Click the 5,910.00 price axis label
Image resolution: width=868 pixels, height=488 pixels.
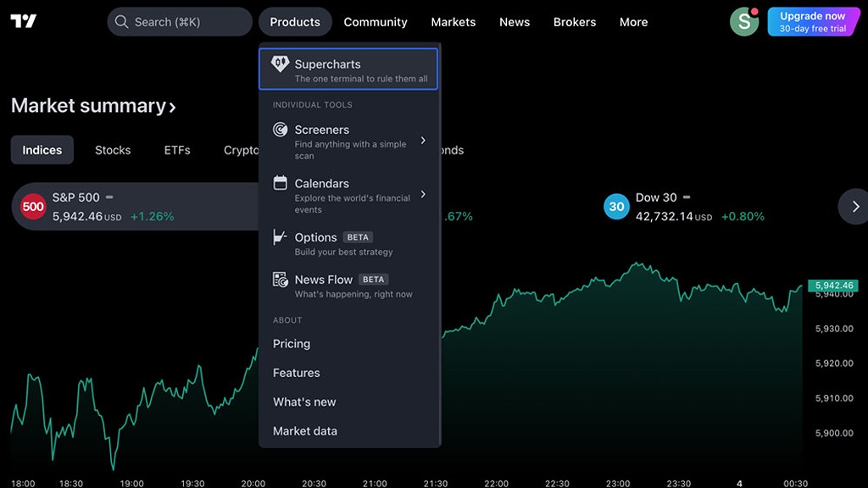tap(834, 398)
